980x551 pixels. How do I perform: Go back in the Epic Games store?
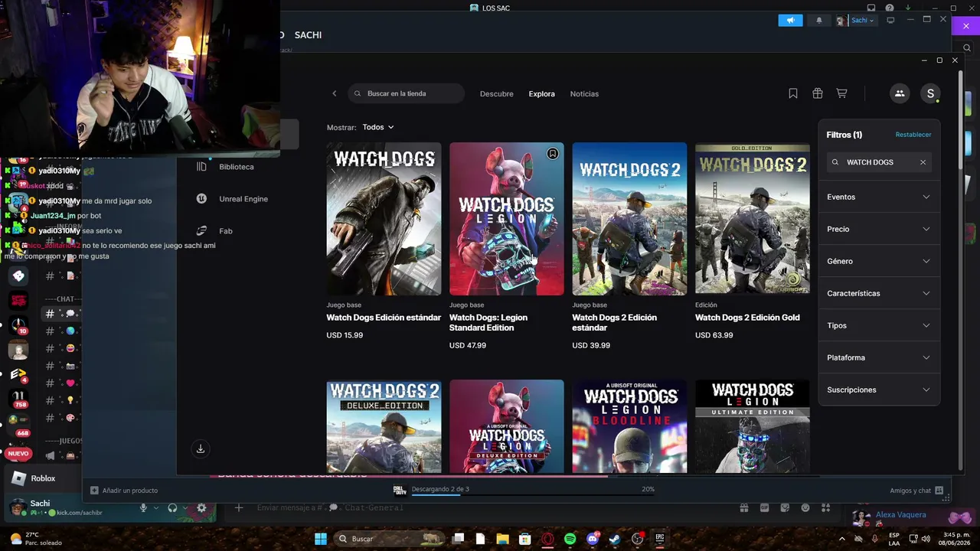[334, 93]
